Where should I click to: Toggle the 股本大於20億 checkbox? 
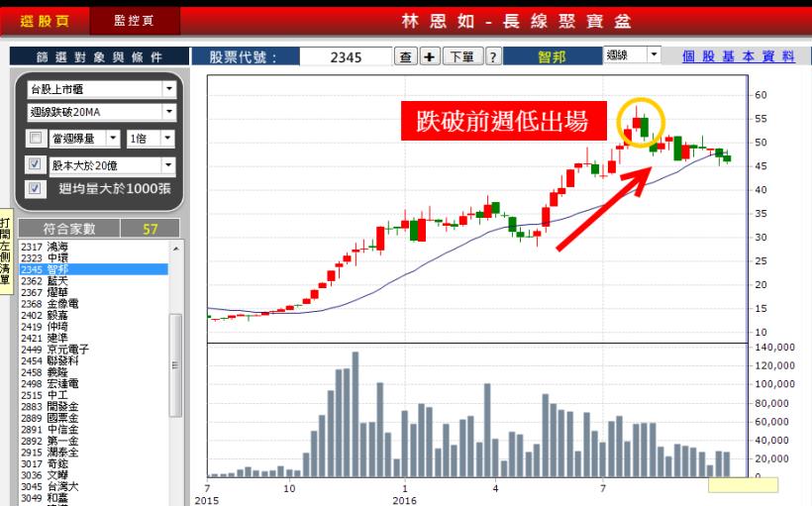[x=35, y=164]
